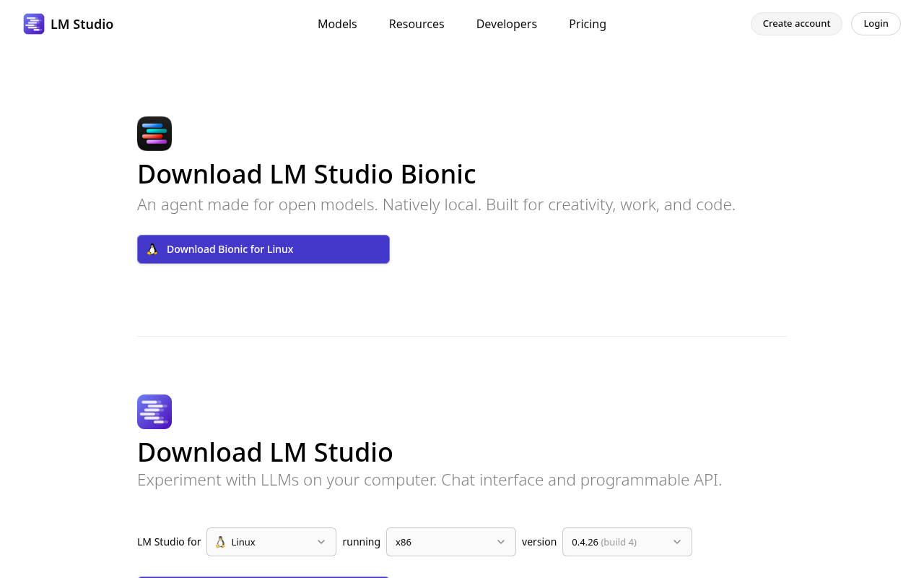This screenshot has height=578, width=924.
Task: Click the 'Experiment with LLMs on your computer' text
Action: pos(430,480)
